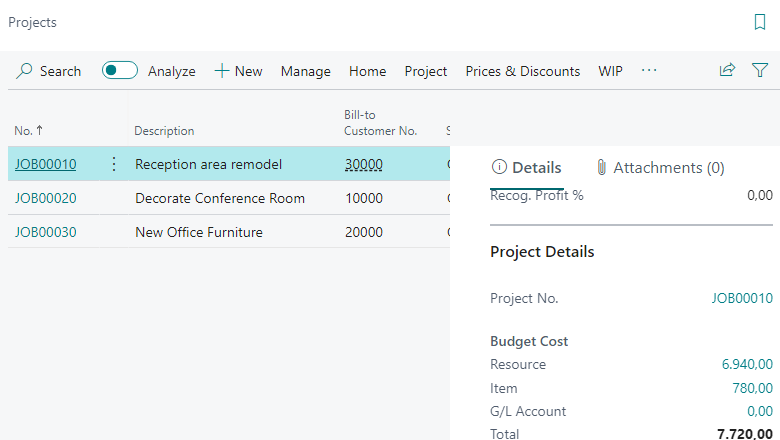Viewport: 780px width, 440px height.
Task: Sort by the No. column header
Action: tap(28, 131)
